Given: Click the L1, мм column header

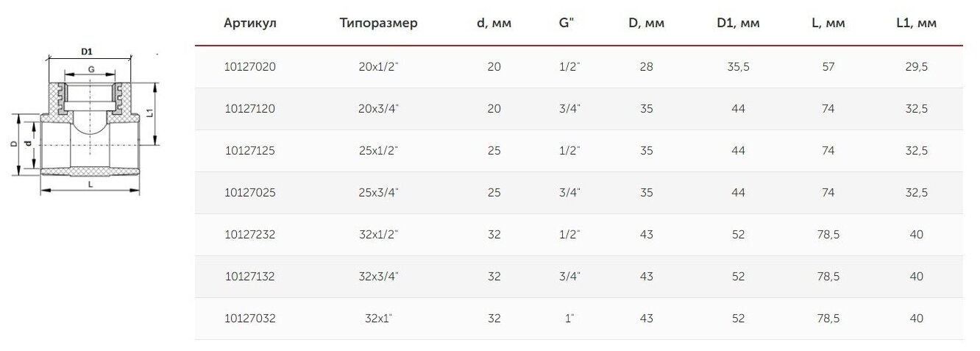Looking at the screenshot, I should (x=916, y=24).
